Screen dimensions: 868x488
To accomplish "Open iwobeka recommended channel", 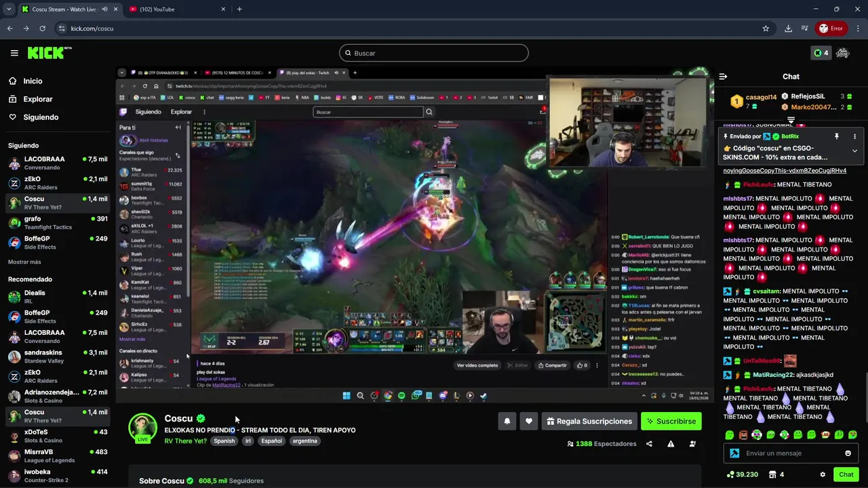I will click(x=58, y=476).
